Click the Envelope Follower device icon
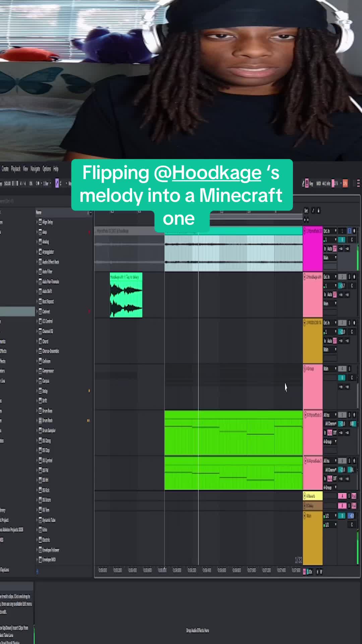The height and width of the screenshot is (644, 362). pos(40,550)
